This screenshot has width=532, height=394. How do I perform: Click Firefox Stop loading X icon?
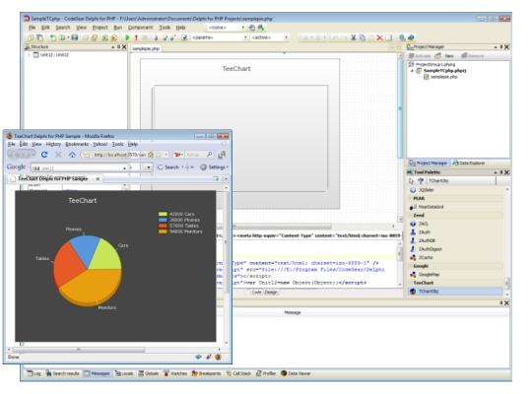(x=58, y=155)
